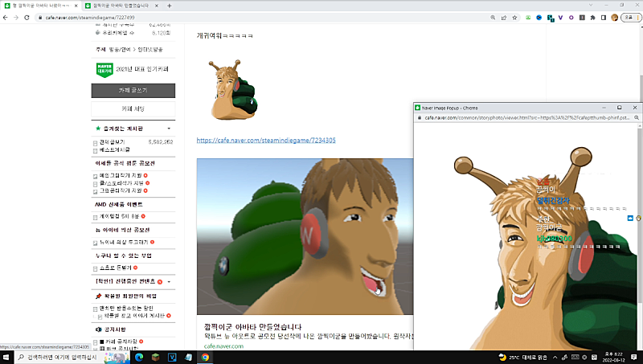Switch to the second Naver cafe tab

tap(122, 6)
